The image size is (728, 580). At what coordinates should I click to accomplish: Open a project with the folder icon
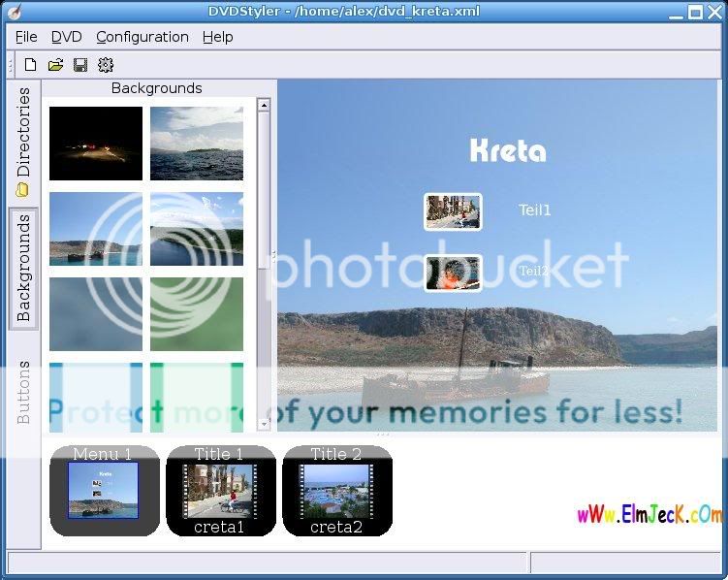click(x=55, y=65)
